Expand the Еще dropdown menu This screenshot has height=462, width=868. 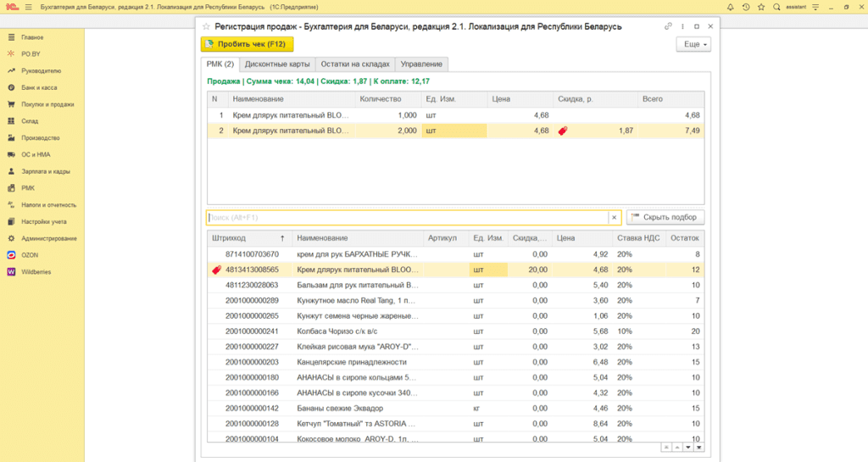click(693, 44)
